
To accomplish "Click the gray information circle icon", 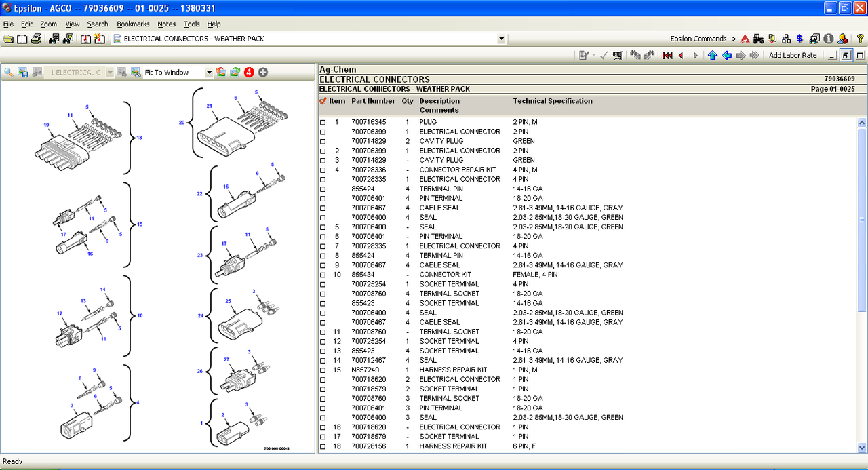I will [x=829, y=39].
